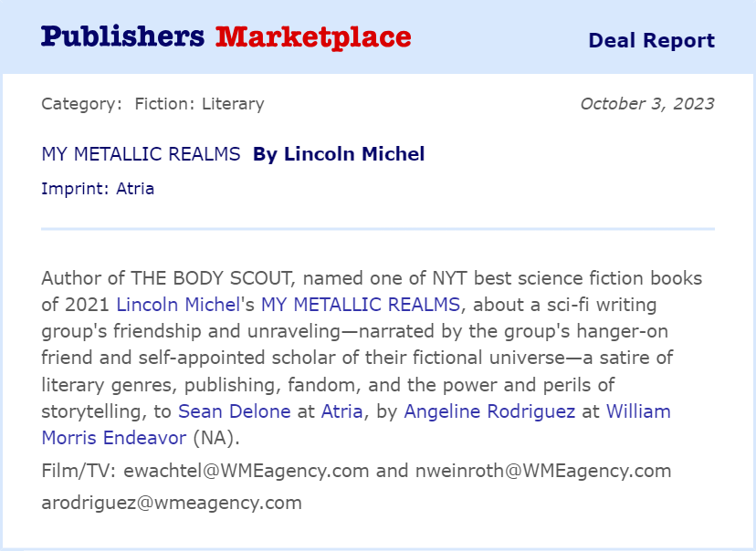Open the Sean Delone editor link
The image size is (756, 551).
click(234, 411)
